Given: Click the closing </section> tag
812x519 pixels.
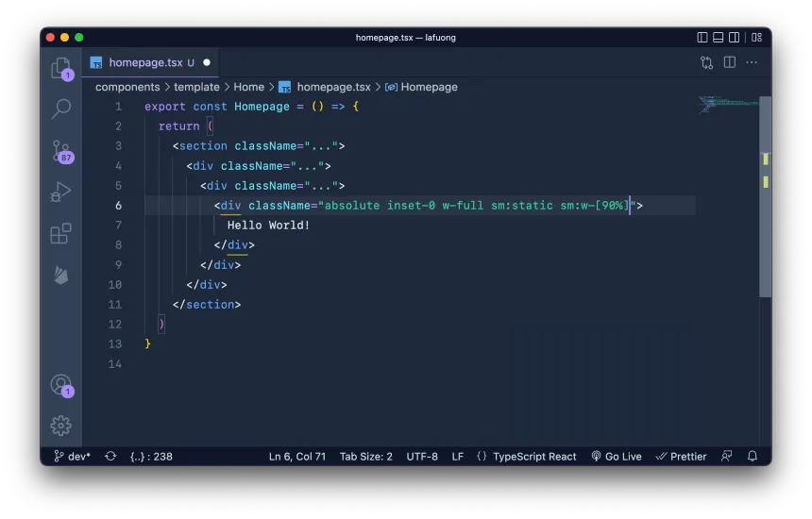Looking at the screenshot, I should tap(207, 304).
